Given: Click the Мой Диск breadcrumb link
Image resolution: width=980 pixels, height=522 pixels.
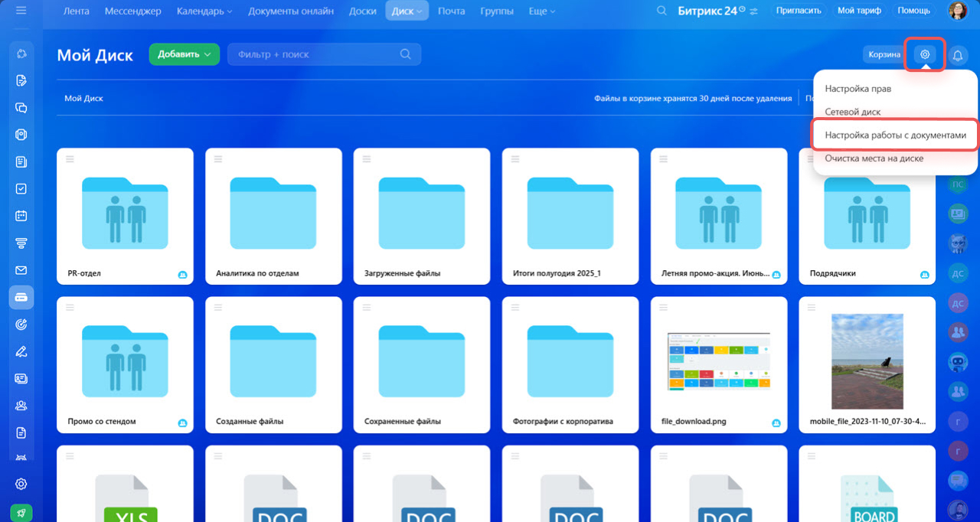Looking at the screenshot, I should click(x=83, y=98).
